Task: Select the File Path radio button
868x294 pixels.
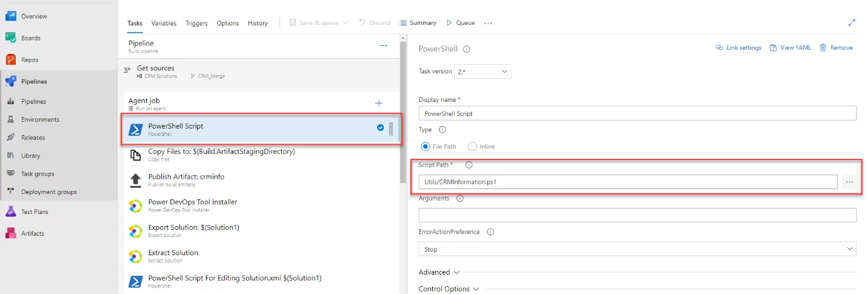Action: [425, 147]
